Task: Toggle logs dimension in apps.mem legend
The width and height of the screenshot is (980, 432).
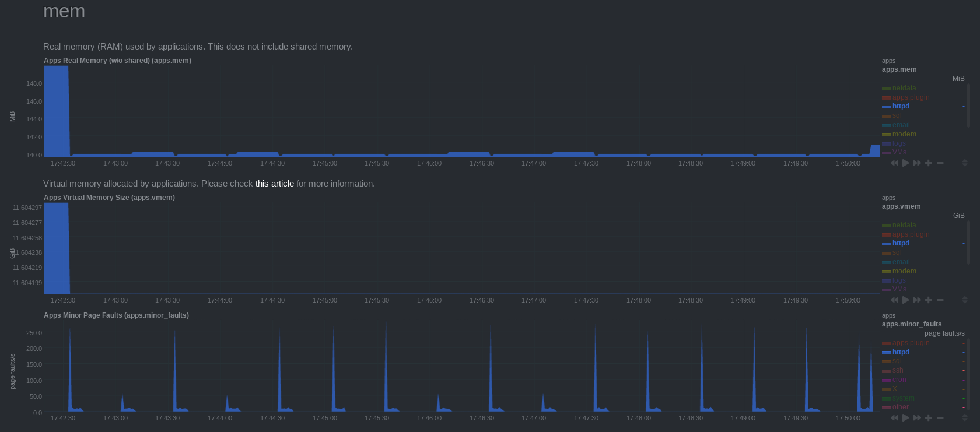Action: click(898, 143)
